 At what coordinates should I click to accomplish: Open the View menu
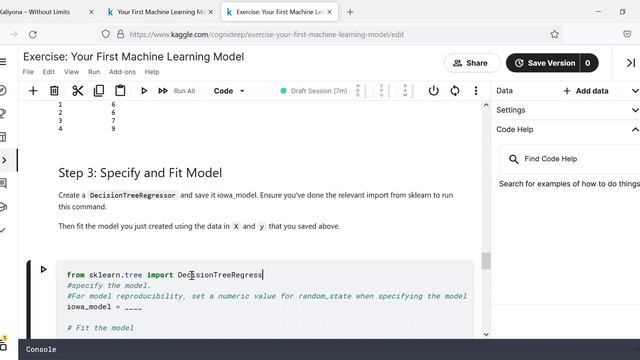71,72
